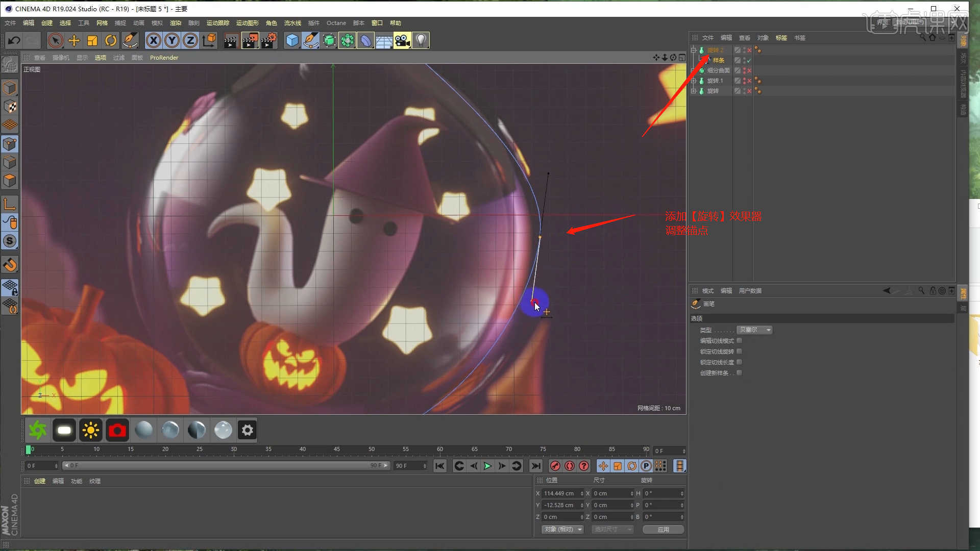Open the material manager 创建 menu
980x551 pixels.
click(x=40, y=481)
